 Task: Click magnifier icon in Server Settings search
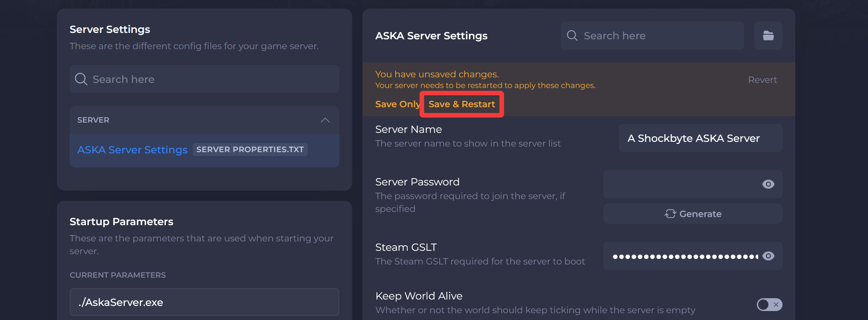click(x=81, y=79)
